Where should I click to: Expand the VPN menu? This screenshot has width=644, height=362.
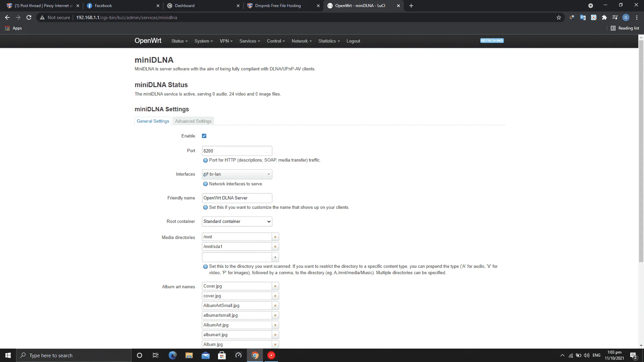pos(226,41)
